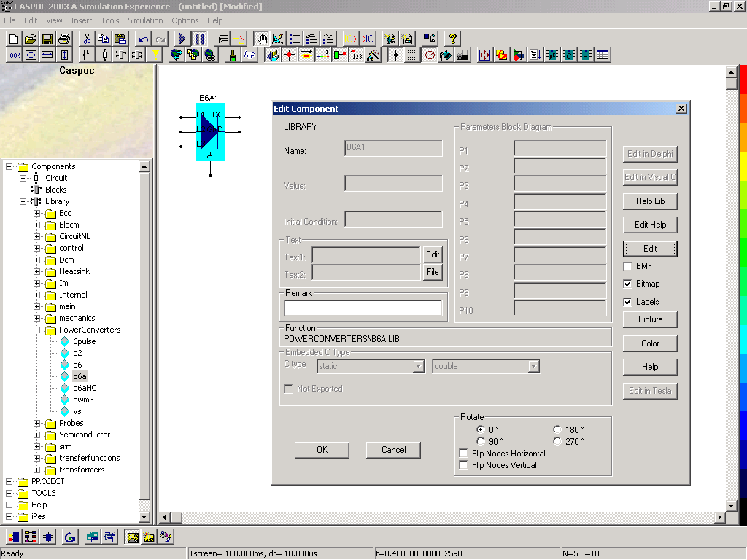This screenshot has width=747, height=560.
Task: Check Flip Nodes Vertical
Action: click(463, 465)
